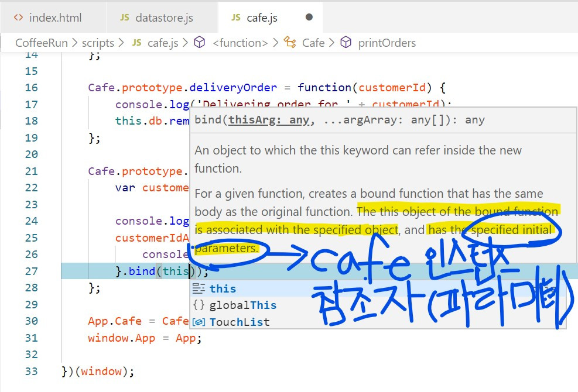Open the Cafe class breadcrumb
This screenshot has height=392, width=578.
[x=313, y=43]
